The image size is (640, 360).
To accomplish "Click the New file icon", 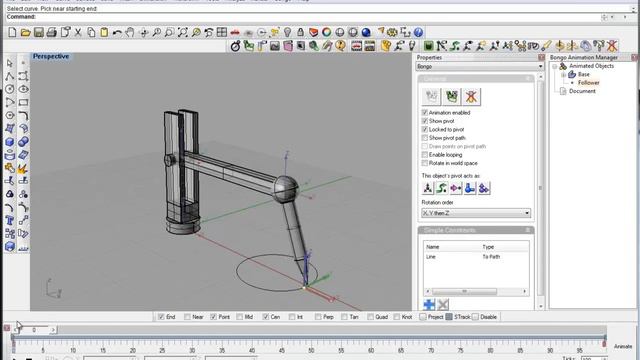I will click(12, 32).
